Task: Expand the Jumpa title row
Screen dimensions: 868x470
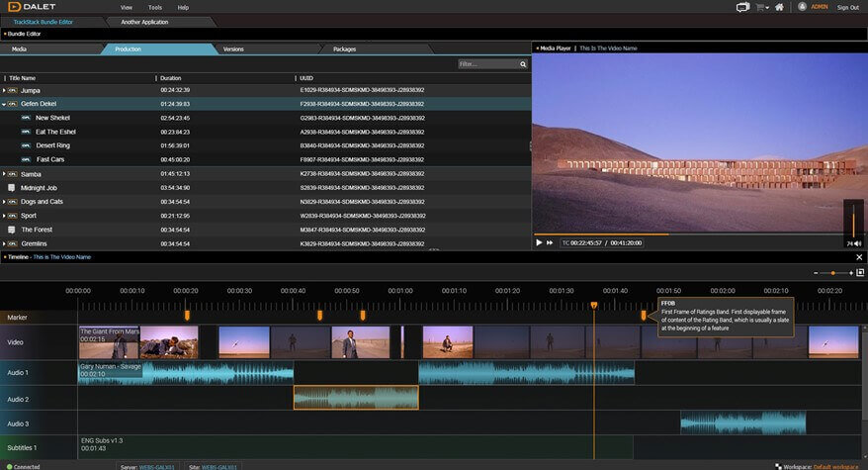Action: pyautogui.click(x=4, y=90)
